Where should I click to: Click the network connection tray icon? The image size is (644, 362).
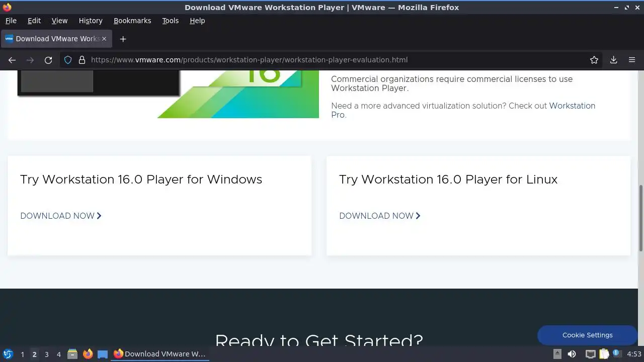coord(590,354)
